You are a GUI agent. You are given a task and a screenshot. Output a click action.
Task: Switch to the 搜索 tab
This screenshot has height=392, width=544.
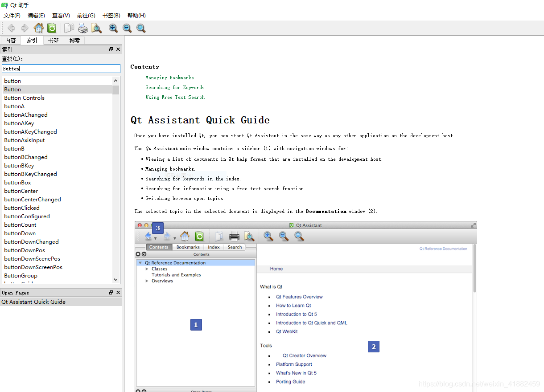click(x=74, y=41)
